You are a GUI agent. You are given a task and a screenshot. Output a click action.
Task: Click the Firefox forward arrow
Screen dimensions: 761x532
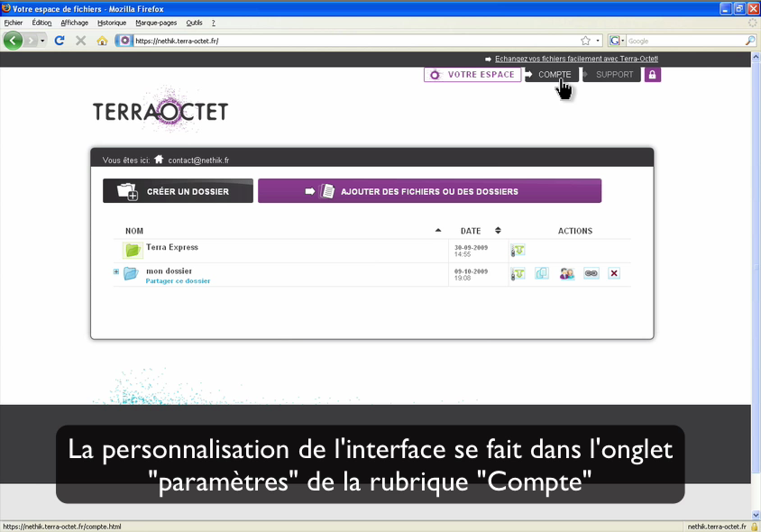pos(31,41)
